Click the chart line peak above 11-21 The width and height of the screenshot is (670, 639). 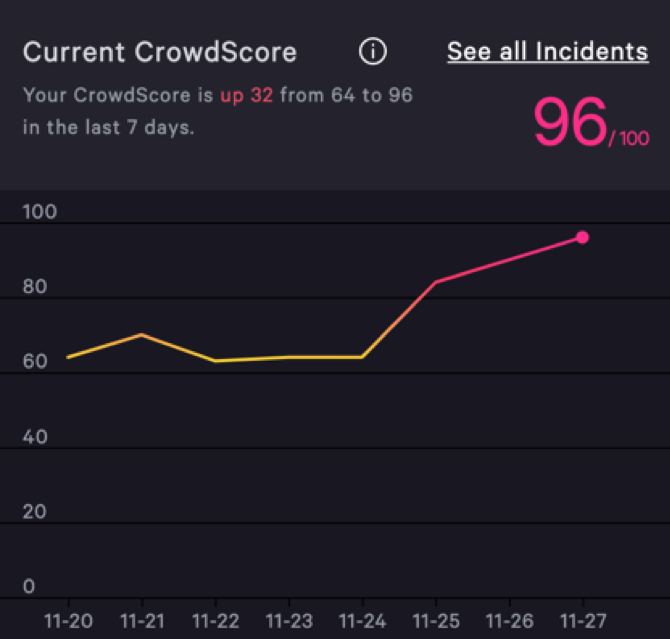tap(141, 334)
